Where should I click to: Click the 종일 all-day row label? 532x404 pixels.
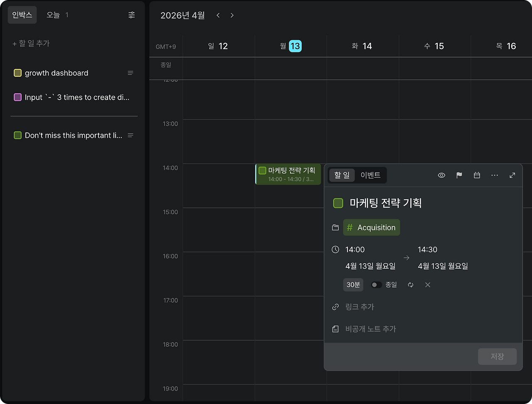tap(166, 65)
